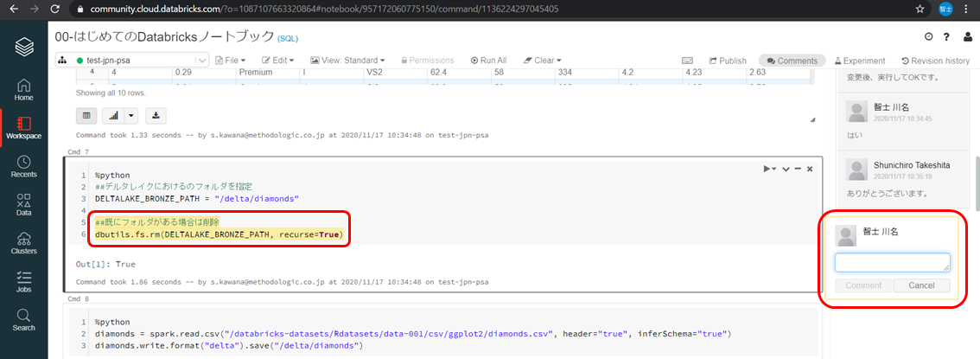The image size is (980, 359).
Task: Reload the page with the browser refresh button
Action: [x=54, y=9]
